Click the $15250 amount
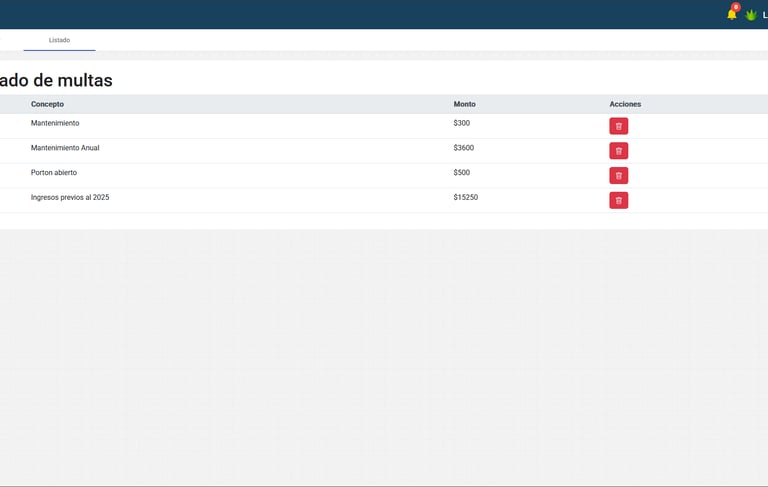 coord(465,197)
